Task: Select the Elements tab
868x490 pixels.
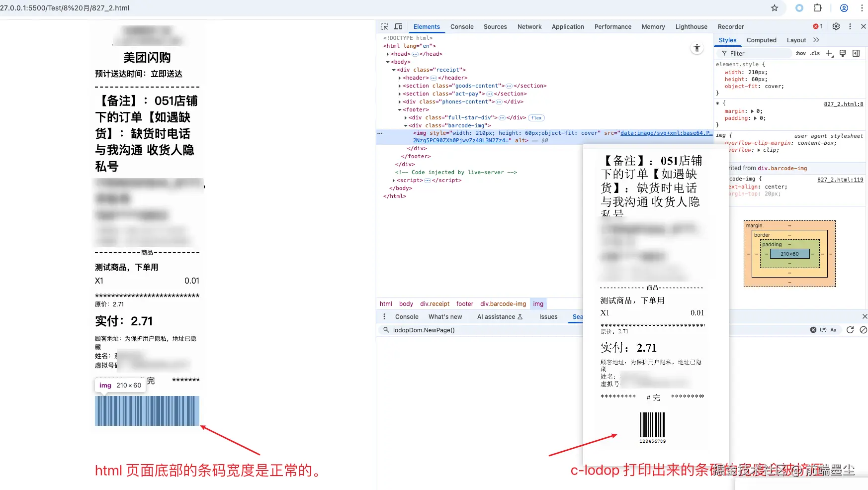Action: pyautogui.click(x=427, y=27)
